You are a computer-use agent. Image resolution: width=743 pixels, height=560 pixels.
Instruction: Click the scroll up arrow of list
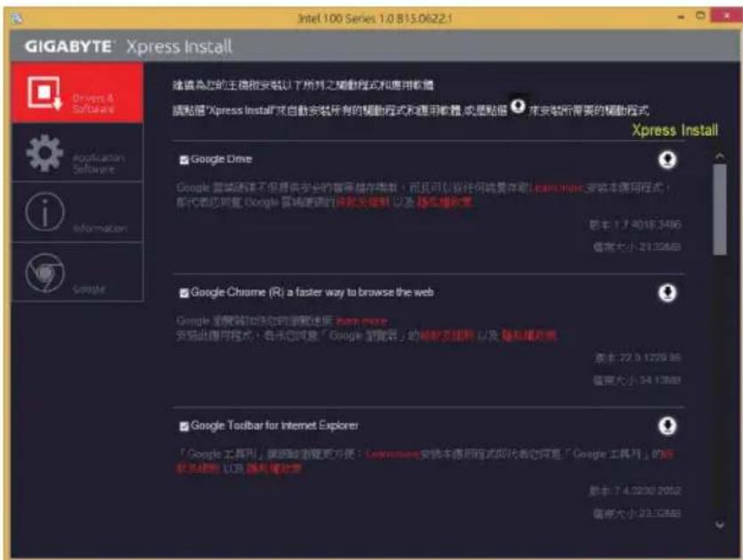(720, 156)
